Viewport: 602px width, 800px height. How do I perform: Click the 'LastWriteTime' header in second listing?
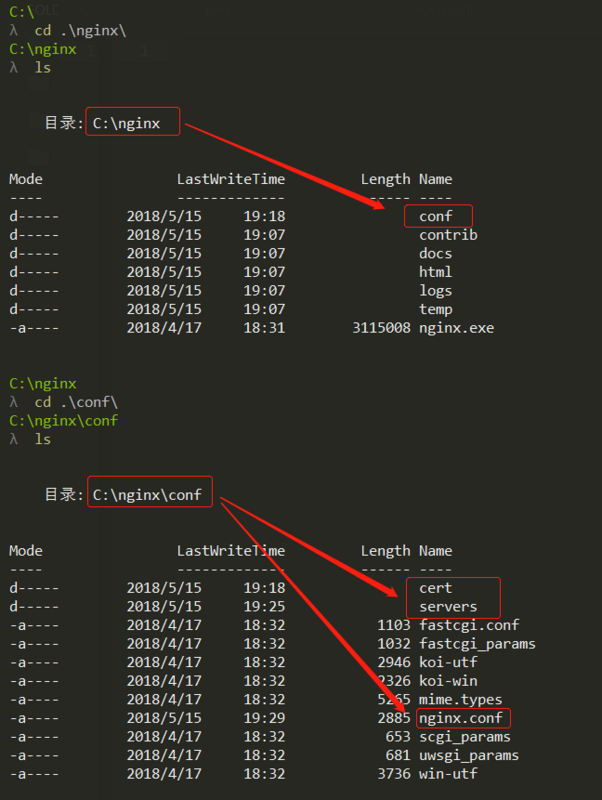(x=231, y=551)
